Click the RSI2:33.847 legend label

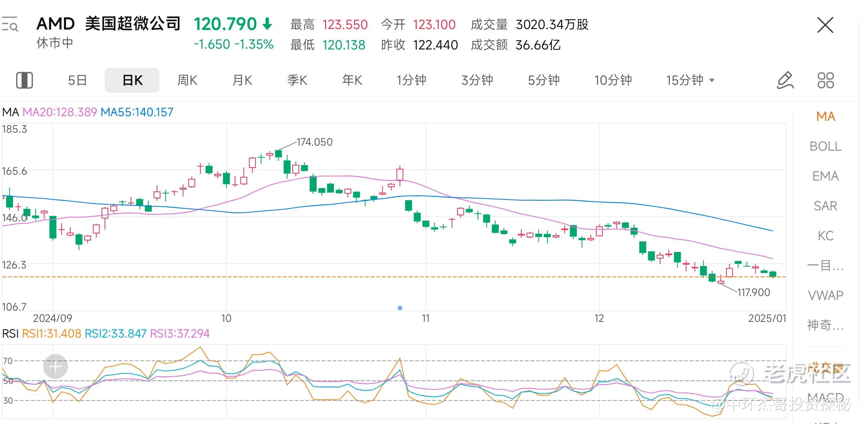(116, 334)
